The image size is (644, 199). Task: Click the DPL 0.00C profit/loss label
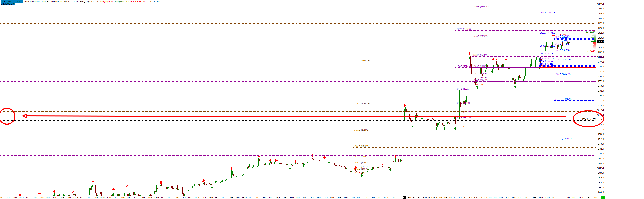pos(7,4)
